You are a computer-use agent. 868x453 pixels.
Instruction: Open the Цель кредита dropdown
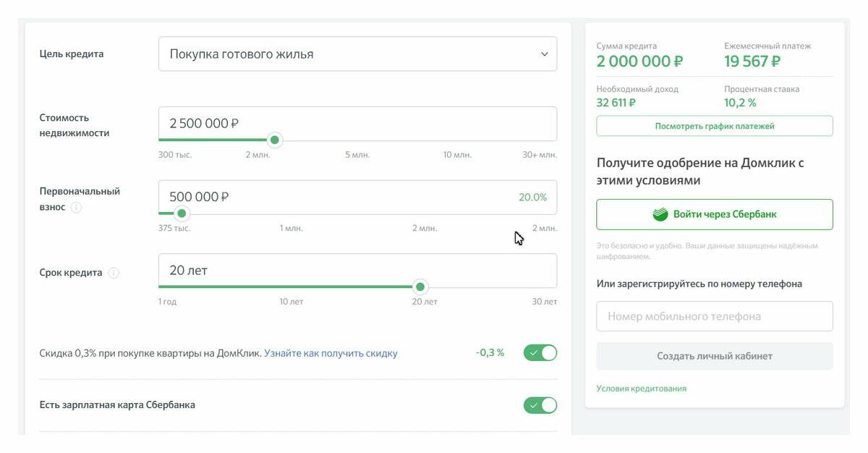358,54
